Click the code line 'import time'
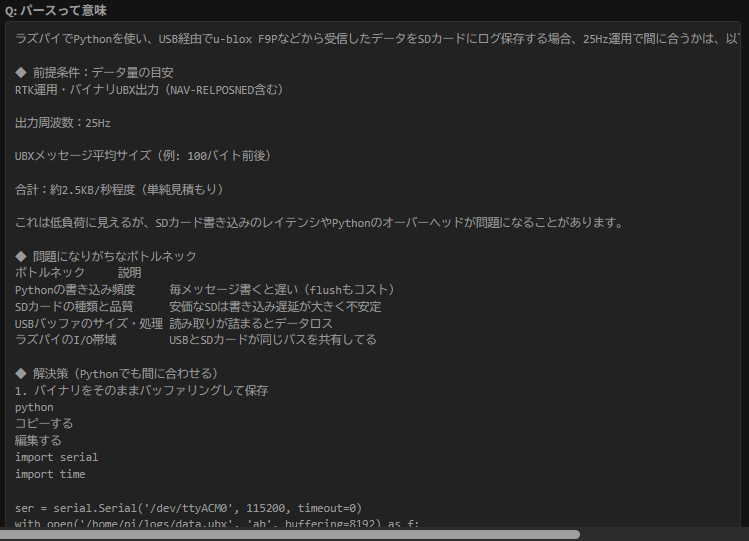 tap(50, 474)
